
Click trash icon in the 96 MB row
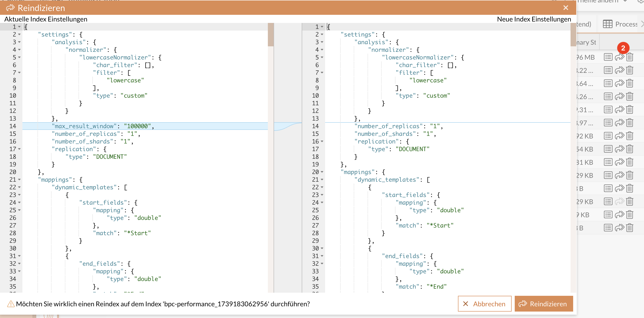(629, 57)
